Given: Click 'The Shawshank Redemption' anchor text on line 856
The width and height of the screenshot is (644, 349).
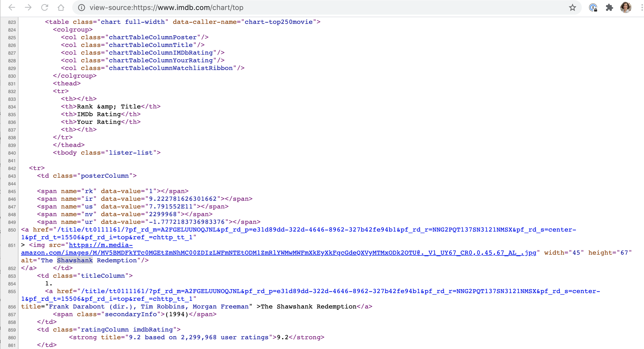Looking at the screenshot, I should (309, 307).
